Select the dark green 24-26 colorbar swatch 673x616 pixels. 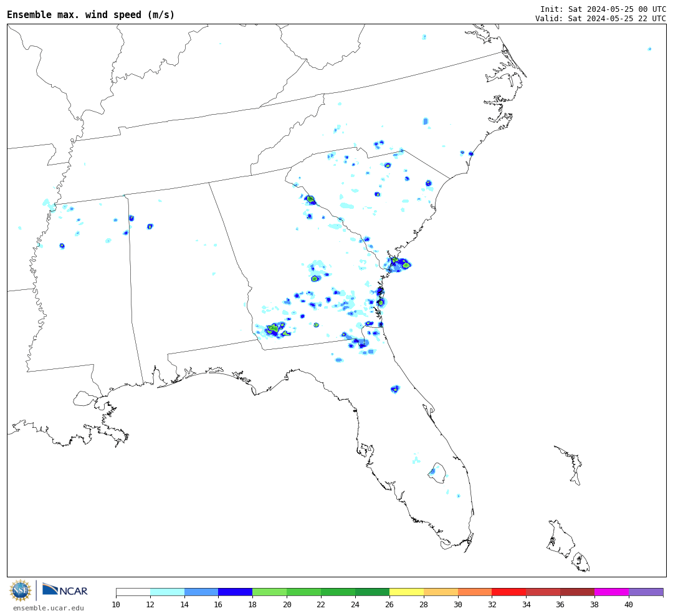tap(373, 592)
